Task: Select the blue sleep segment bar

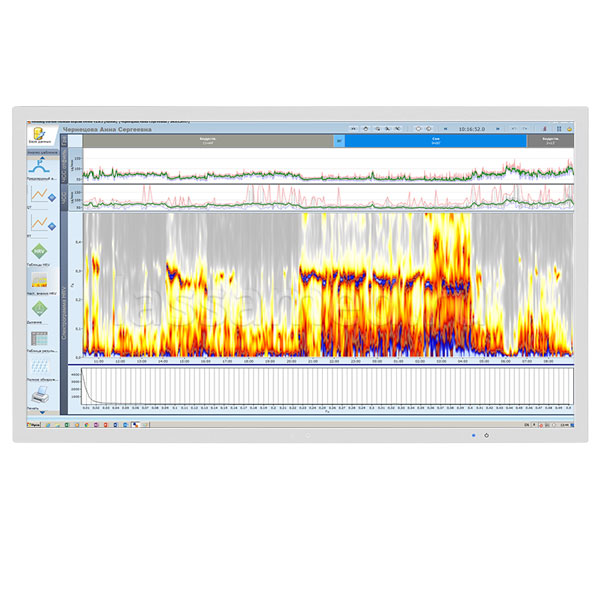Action: point(436,141)
